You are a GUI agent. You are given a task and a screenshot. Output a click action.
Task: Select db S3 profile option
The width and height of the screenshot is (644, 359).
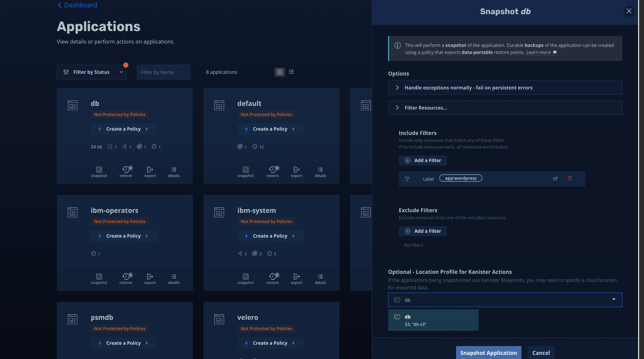click(433, 320)
